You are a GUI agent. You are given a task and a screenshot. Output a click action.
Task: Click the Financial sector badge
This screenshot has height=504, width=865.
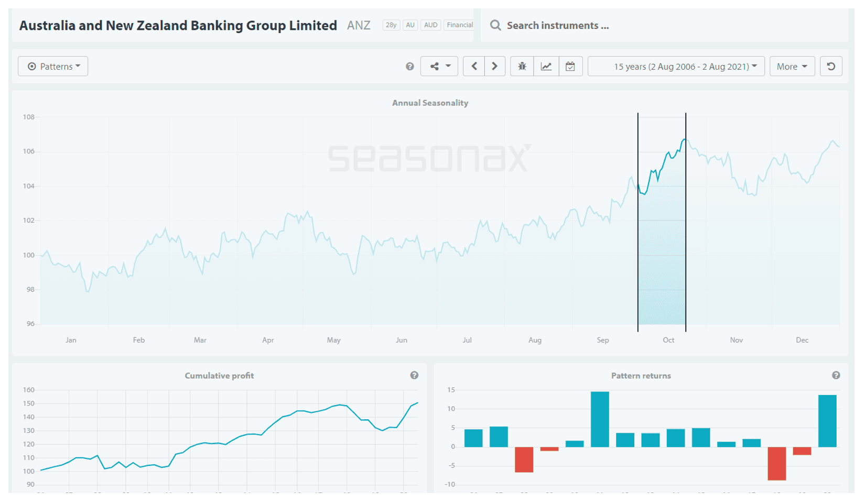point(459,25)
